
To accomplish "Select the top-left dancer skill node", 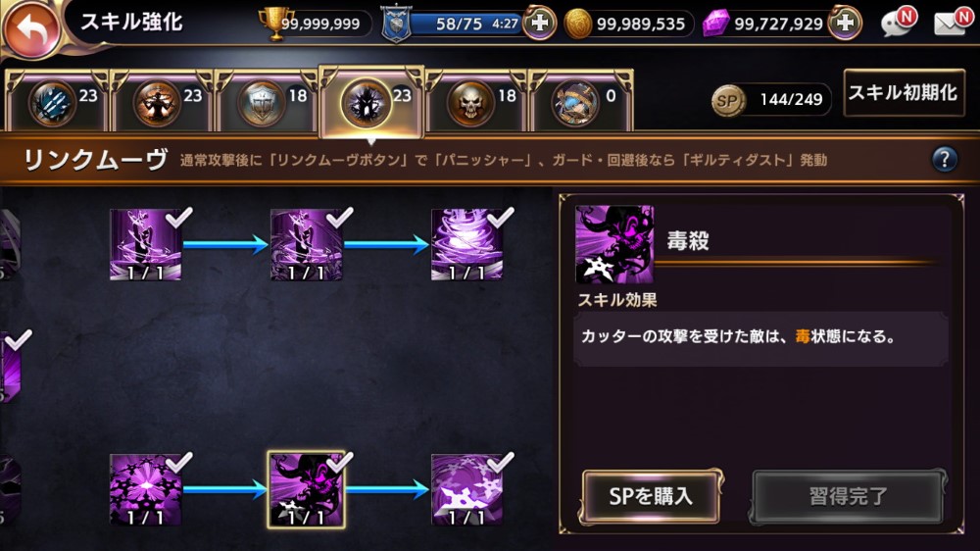I will (146, 244).
